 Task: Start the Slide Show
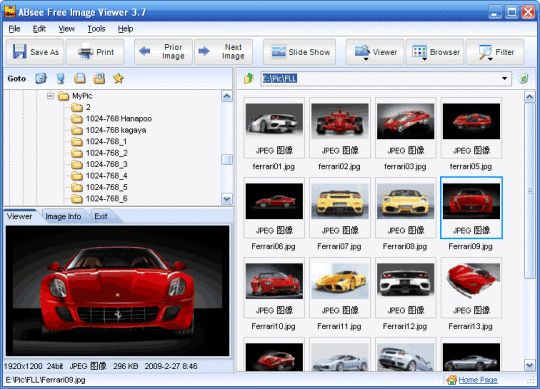tap(300, 52)
